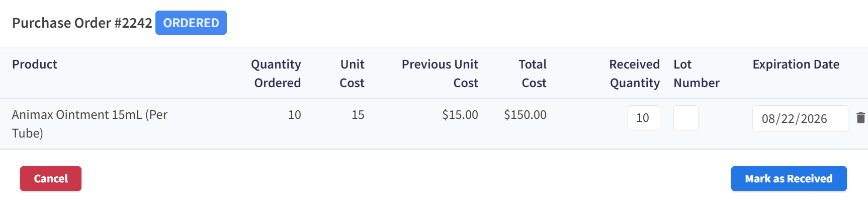868x200 pixels.
Task: Click the $150.00 total cost value
Action: 525,115
